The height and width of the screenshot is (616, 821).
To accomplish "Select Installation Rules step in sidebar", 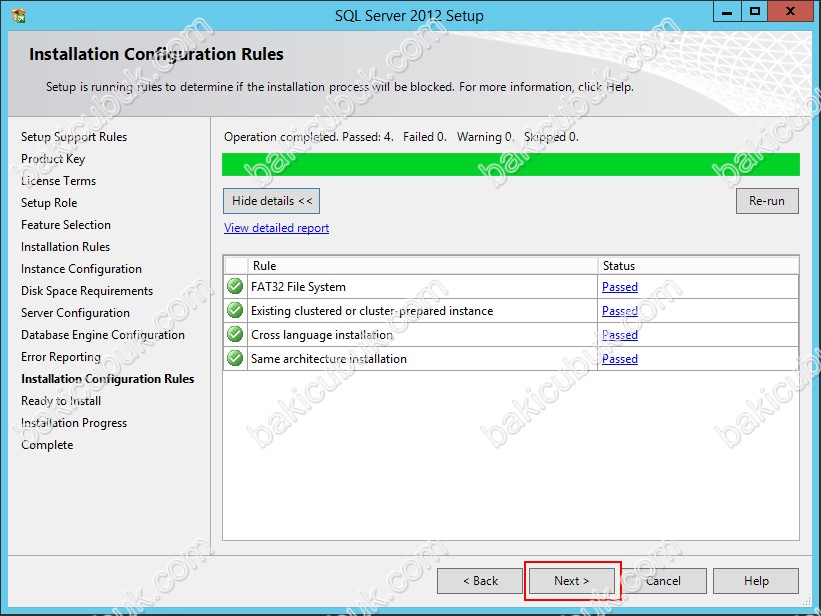I will coord(65,247).
